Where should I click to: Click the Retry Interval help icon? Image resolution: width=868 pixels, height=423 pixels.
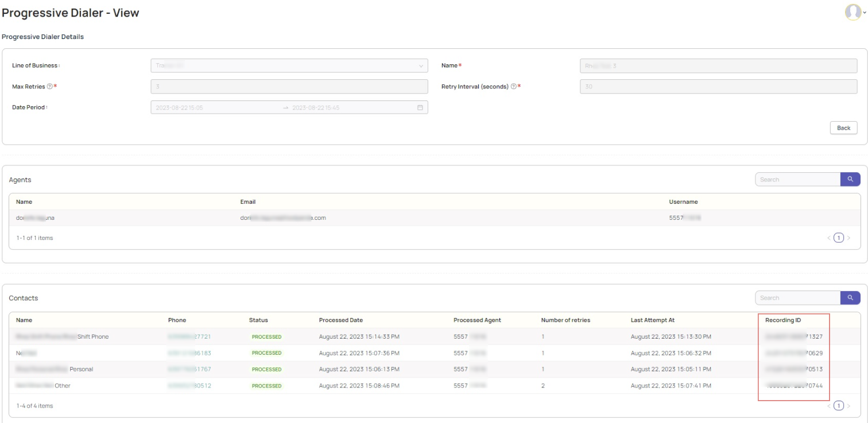coord(514,87)
